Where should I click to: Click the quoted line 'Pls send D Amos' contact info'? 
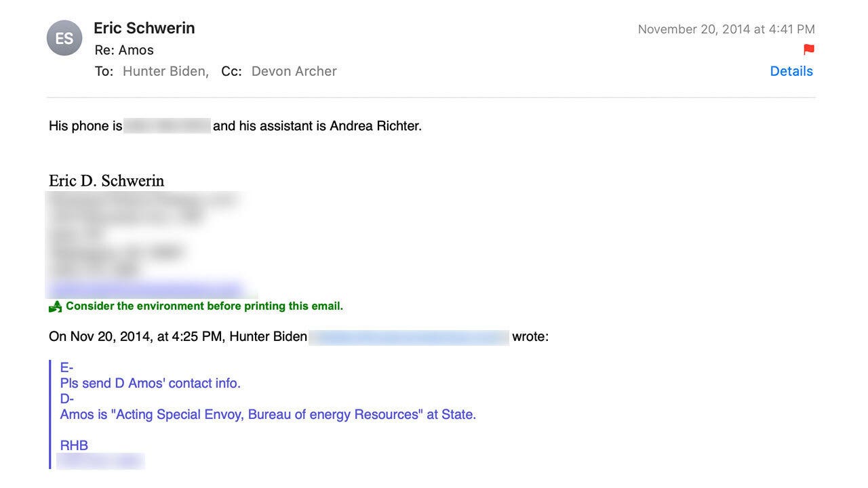coord(150,383)
